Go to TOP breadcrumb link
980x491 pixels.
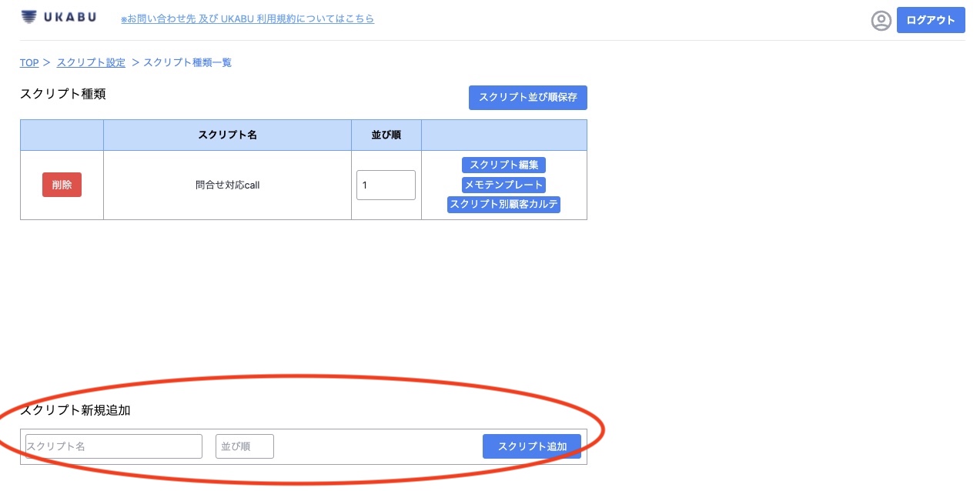point(29,62)
